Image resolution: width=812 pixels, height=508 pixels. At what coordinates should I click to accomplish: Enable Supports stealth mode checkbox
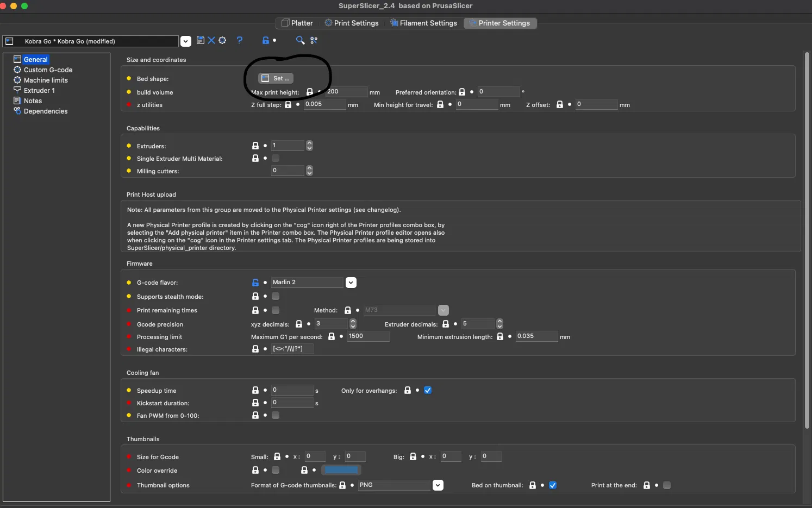click(276, 296)
